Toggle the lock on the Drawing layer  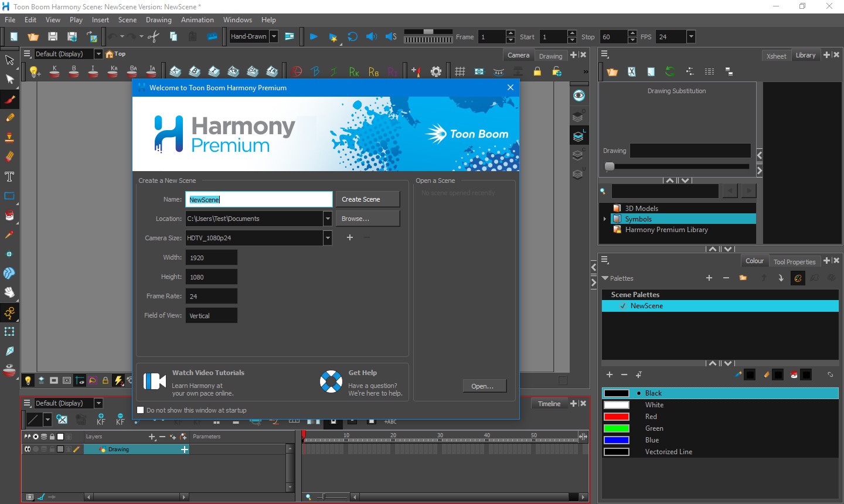pos(52,449)
